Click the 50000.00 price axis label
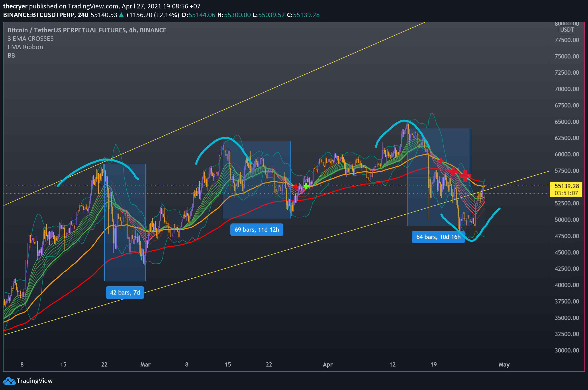588x390 pixels. point(567,220)
